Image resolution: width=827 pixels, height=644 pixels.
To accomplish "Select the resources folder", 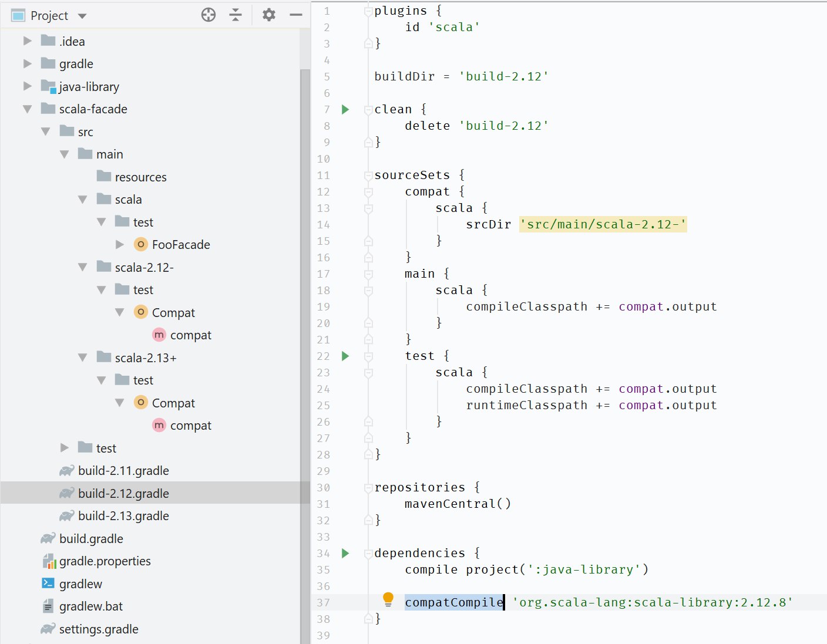I will click(131, 177).
